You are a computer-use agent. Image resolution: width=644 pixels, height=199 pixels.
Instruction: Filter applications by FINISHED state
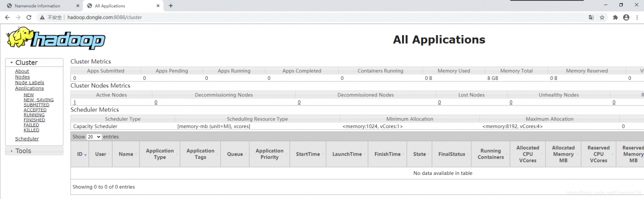tap(34, 120)
